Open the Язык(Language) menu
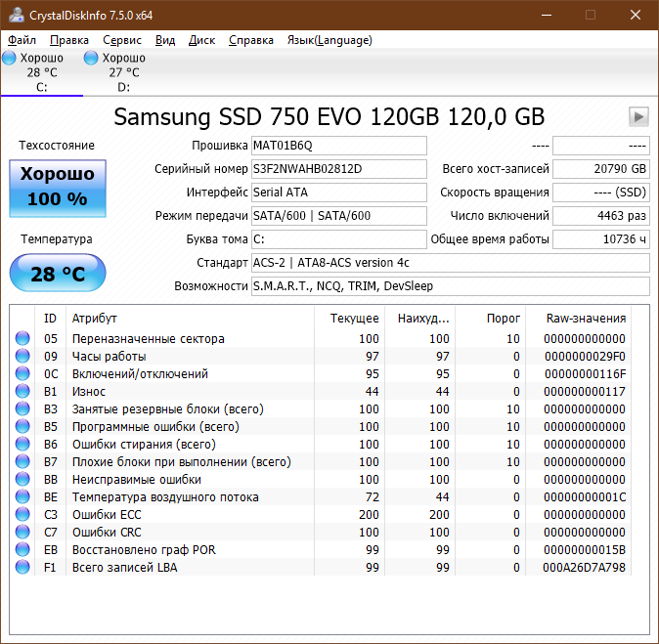 [x=329, y=40]
